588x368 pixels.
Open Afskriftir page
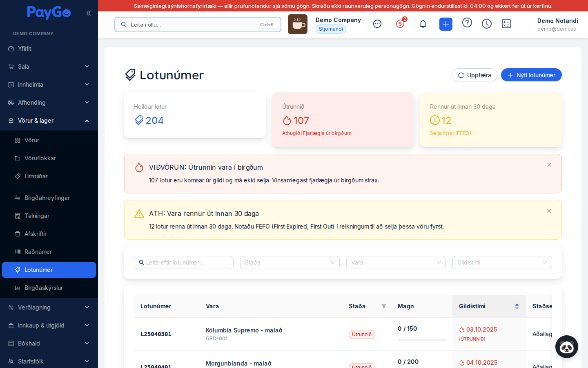click(49, 234)
